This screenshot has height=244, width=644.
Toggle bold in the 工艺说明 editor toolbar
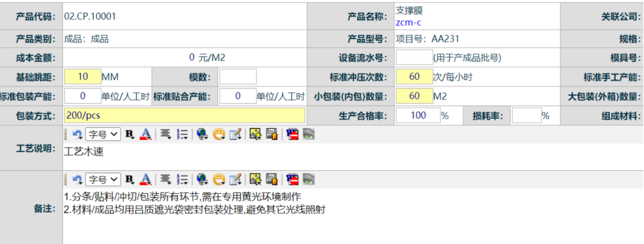coord(130,133)
